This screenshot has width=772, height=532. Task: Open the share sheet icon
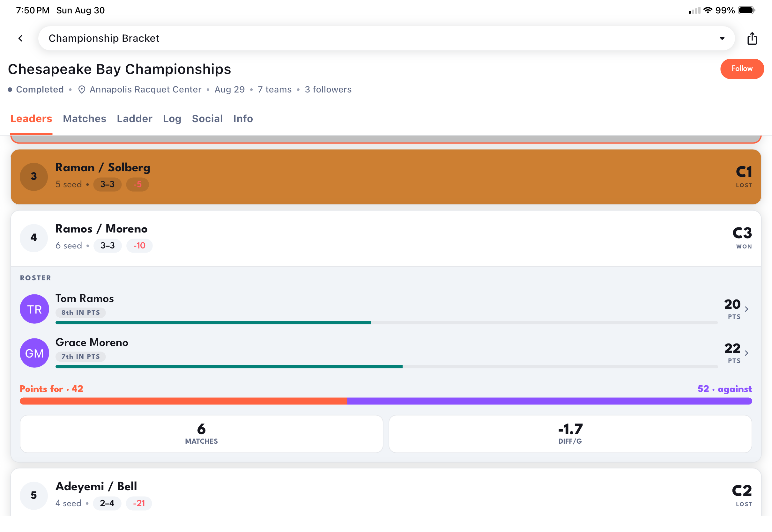[752, 38]
